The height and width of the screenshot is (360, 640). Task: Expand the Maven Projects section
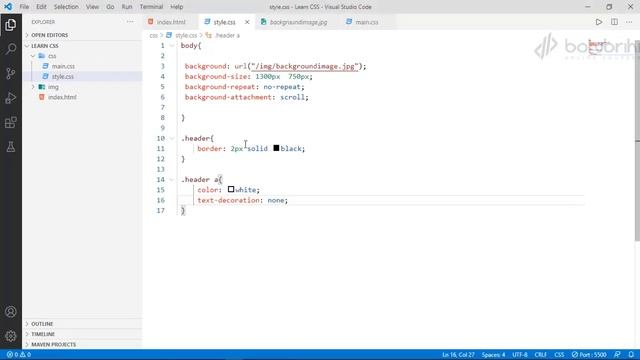coord(82,344)
